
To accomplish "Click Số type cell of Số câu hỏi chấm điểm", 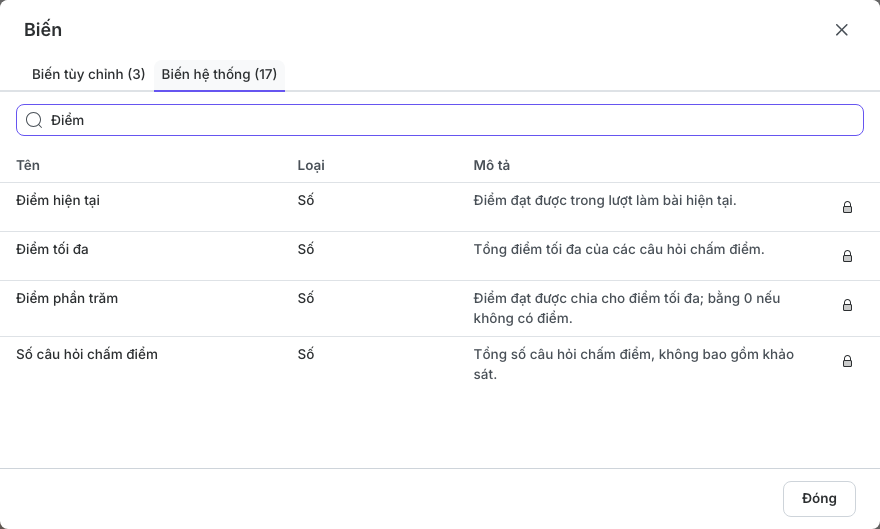I will tap(306, 354).
